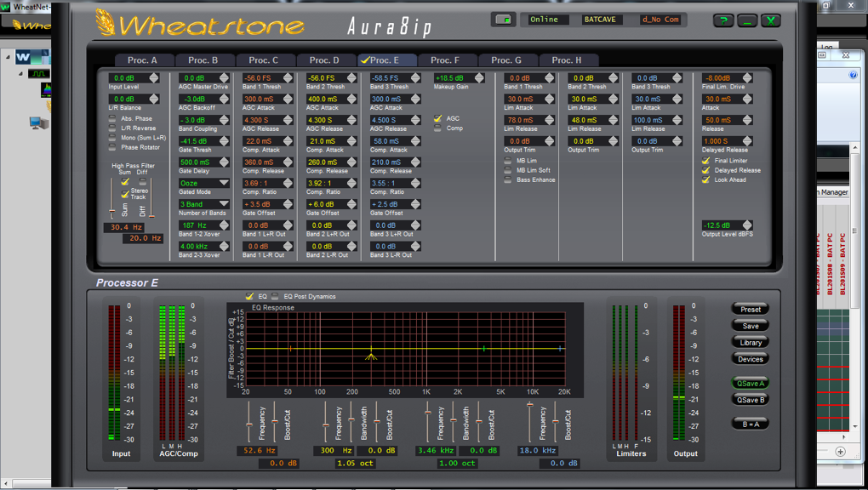The image size is (868, 490).
Task: Turn off the Look Ahead checkbox
Action: (705, 180)
